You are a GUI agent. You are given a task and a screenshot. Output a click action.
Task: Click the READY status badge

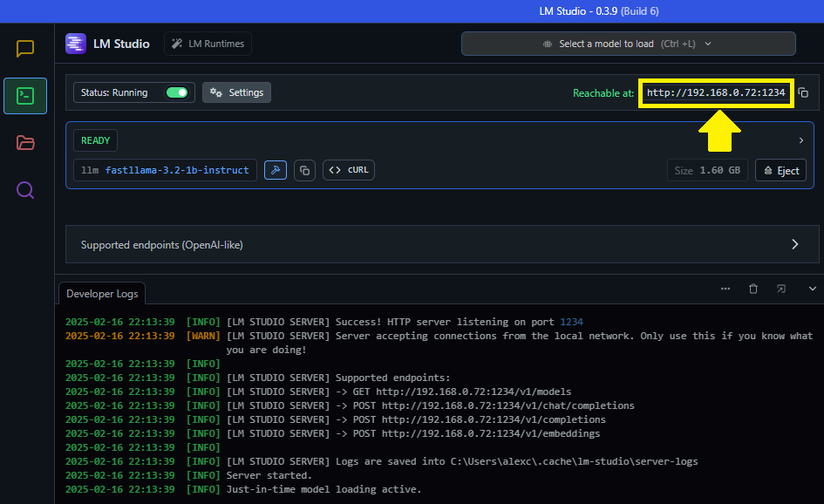96,140
